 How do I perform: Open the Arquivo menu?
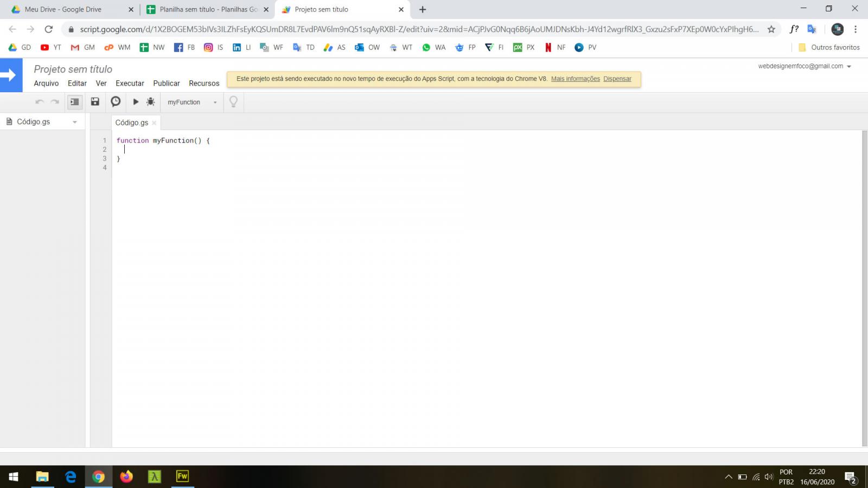pos(46,84)
